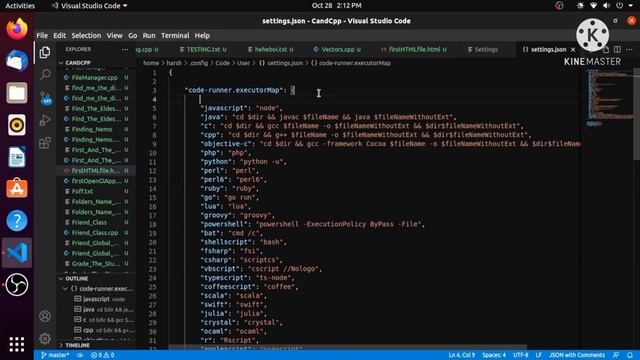Image resolution: width=640 pixels, height=360 pixels.
Task: Open the Manage gear icon
Action: tap(45, 338)
